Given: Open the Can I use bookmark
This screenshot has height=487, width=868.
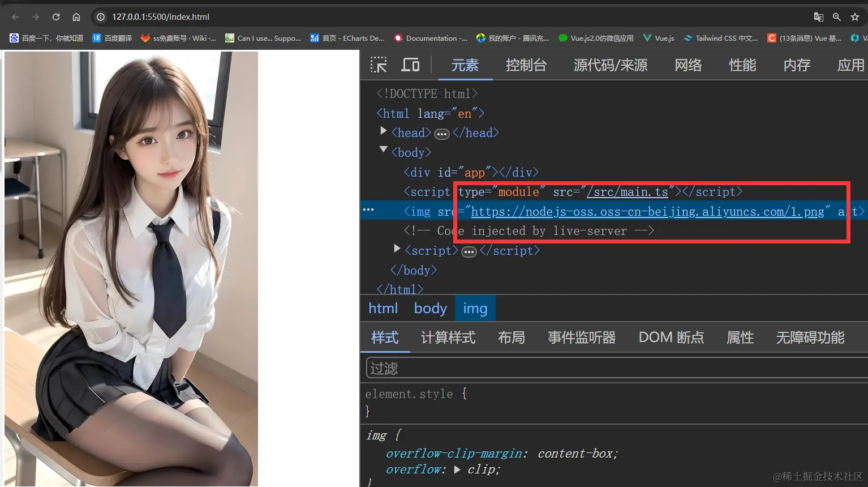Looking at the screenshot, I should point(263,38).
